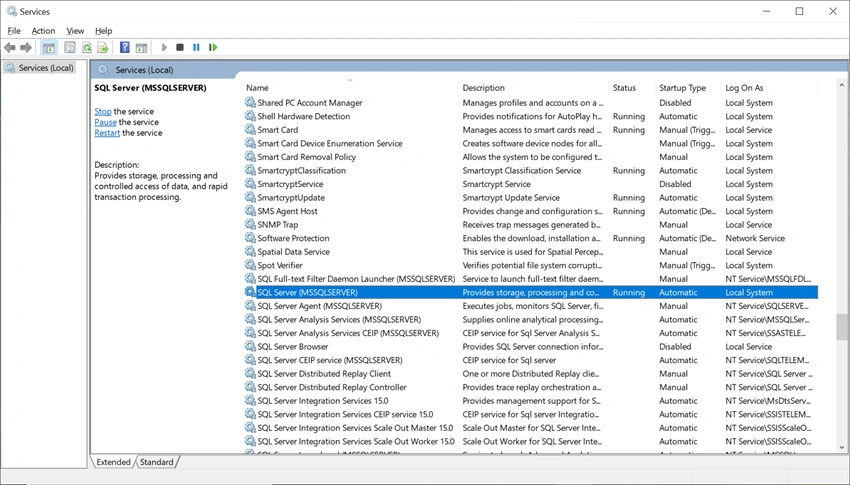Click the Stop the service link
Viewport: 850px width, 485px height.
point(103,111)
